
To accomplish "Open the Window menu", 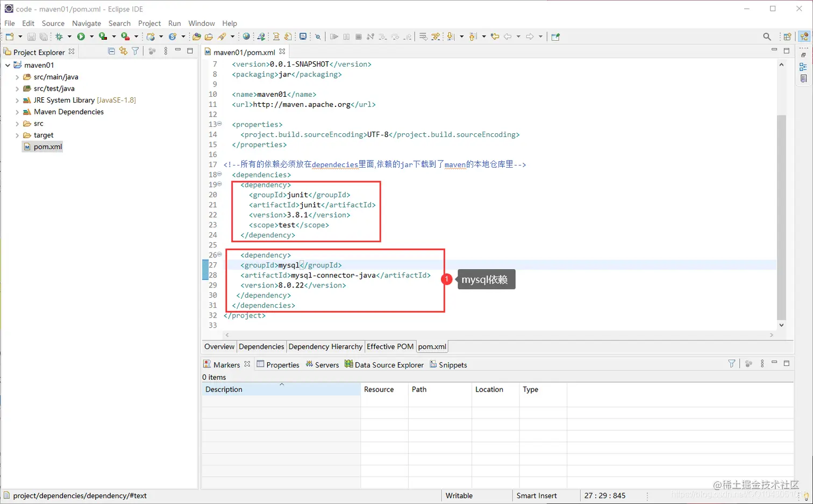I will point(202,23).
